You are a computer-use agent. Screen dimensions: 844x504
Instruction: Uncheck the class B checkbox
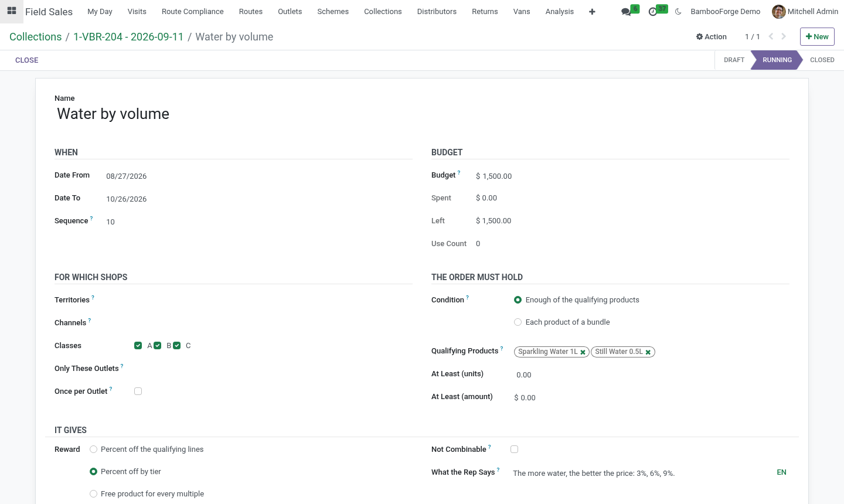coord(158,346)
